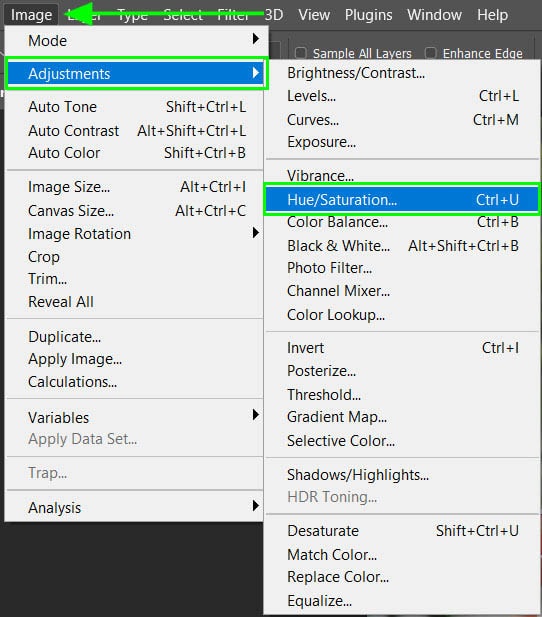Viewport: 542px width, 617px height.
Task: Enable the Sample All Layers checkbox
Action: [x=301, y=53]
